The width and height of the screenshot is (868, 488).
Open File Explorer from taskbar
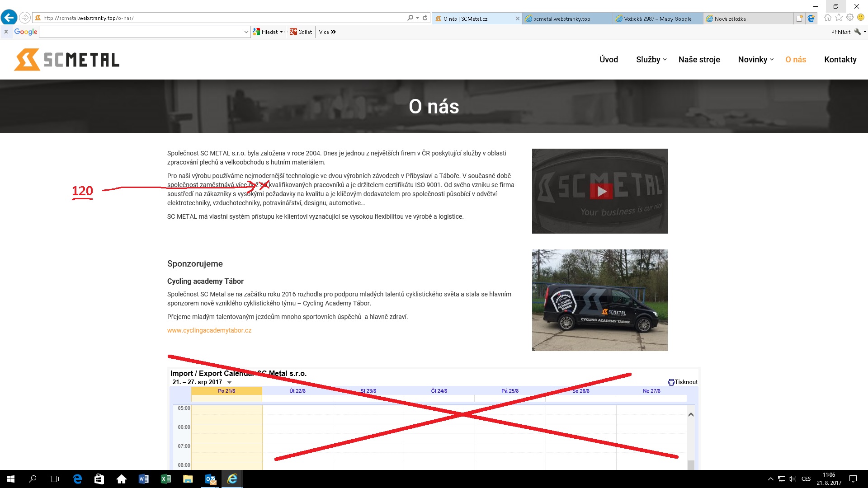[x=188, y=479]
